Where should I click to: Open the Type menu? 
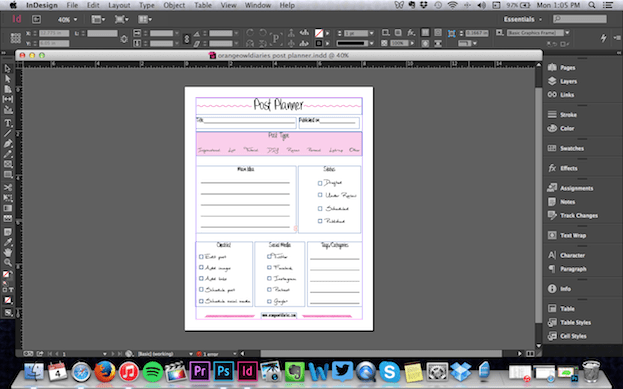coord(147,5)
